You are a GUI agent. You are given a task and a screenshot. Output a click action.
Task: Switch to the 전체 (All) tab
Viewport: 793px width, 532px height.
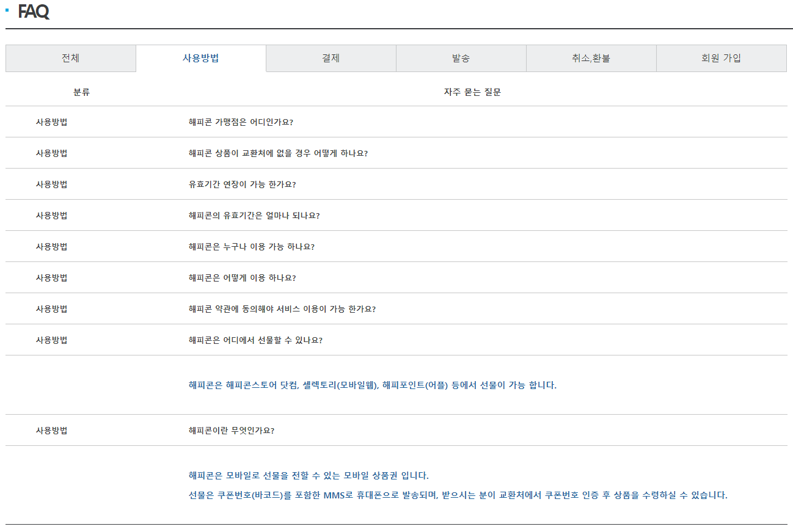pyautogui.click(x=71, y=58)
